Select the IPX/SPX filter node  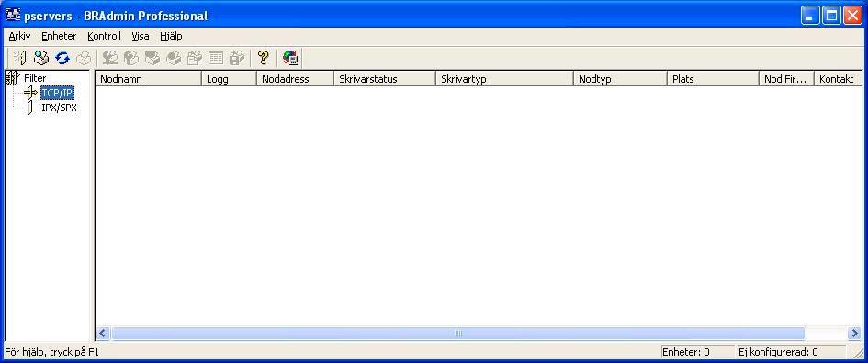[x=59, y=108]
